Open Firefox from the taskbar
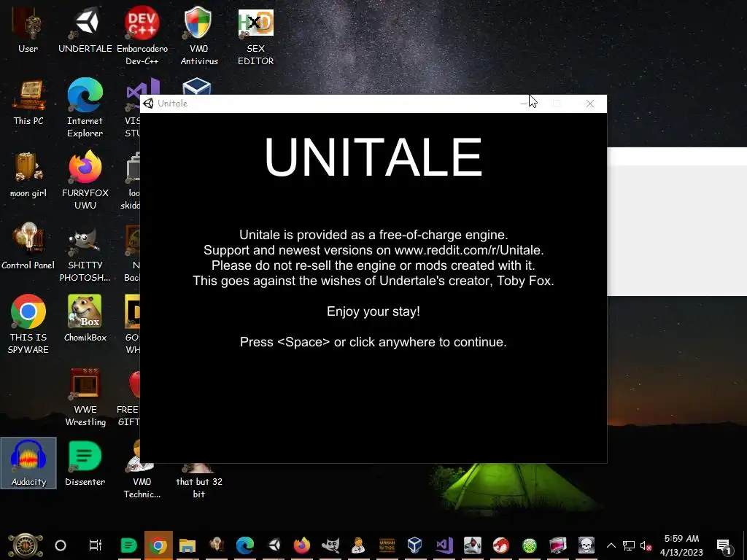Screen dimensions: 747x560 pyautogui.click(x=301, y=545)
